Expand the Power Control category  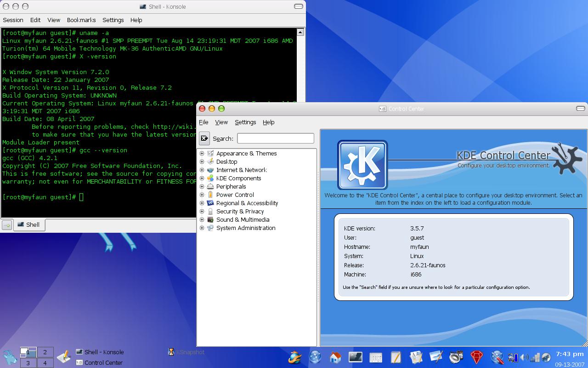click(x=202, y=195)
